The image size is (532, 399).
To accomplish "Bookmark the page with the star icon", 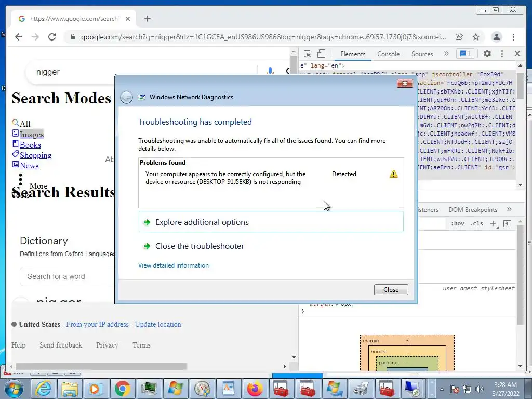I will point(476,37).
